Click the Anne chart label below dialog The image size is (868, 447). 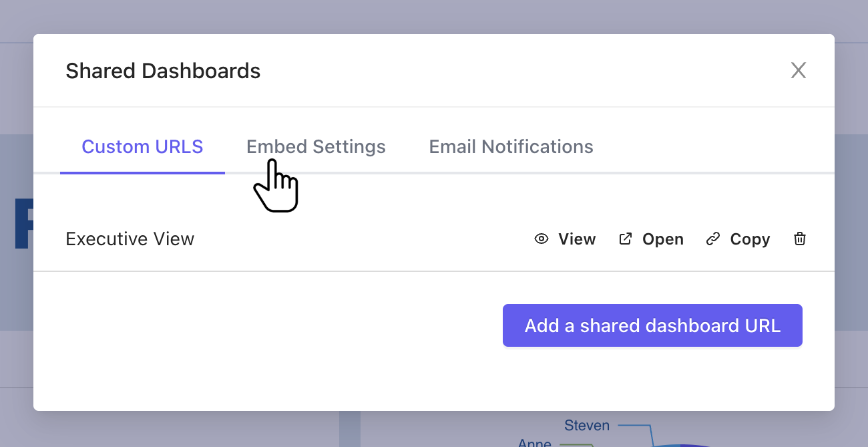pyautogui.click(x=535, y=443)
